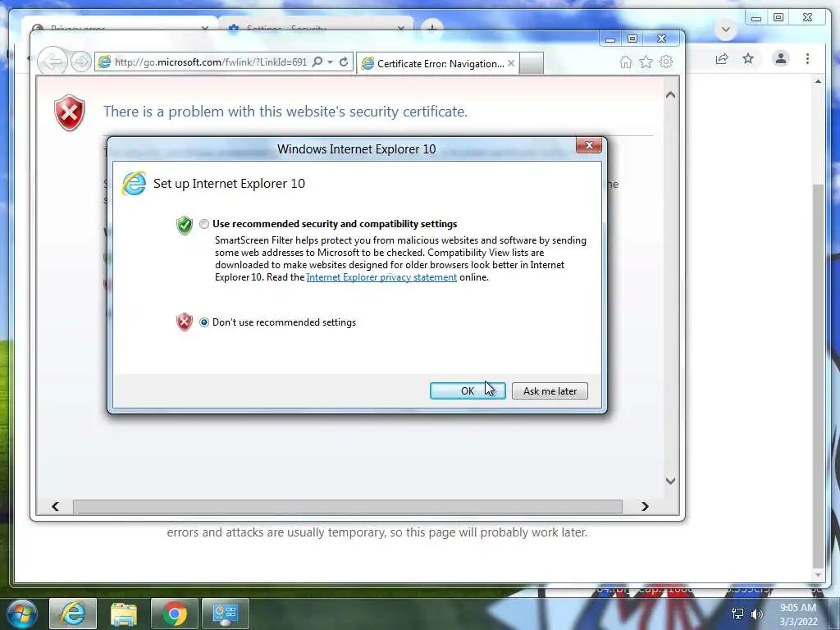840x630 pixels.
Task: Click the Ask me later button
Action: coord(550,391)
